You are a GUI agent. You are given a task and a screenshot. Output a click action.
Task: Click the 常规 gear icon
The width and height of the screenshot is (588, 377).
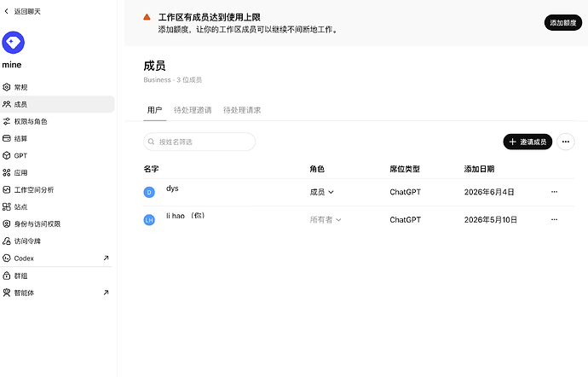coord(7,87)
